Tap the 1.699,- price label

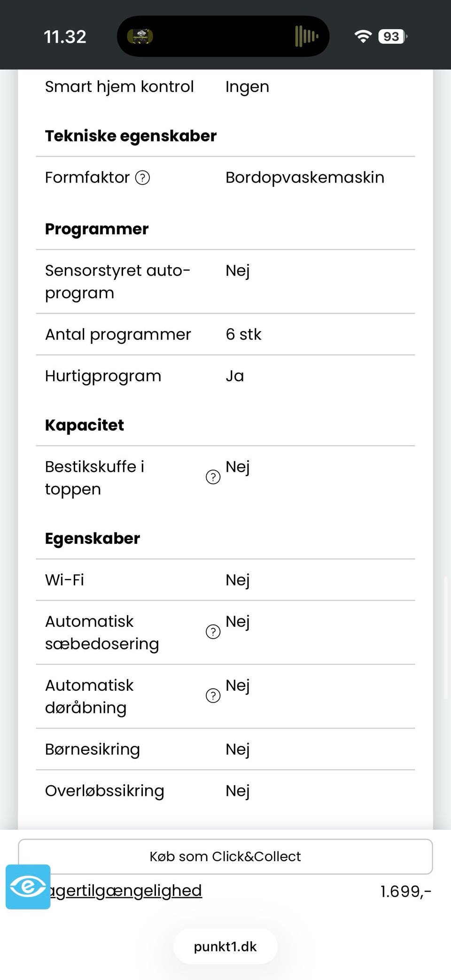click(x=405, y=891)
